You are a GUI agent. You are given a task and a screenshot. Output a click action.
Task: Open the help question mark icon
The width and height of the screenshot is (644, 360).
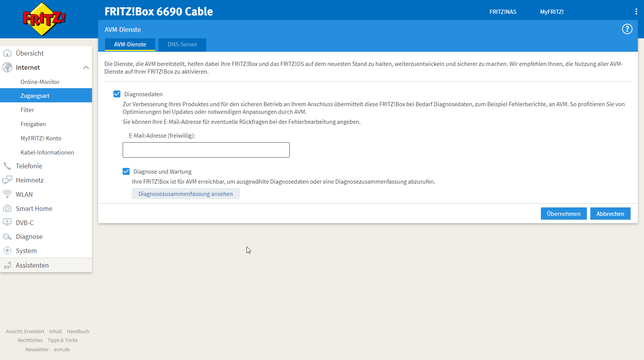click(x=627, y=29)
